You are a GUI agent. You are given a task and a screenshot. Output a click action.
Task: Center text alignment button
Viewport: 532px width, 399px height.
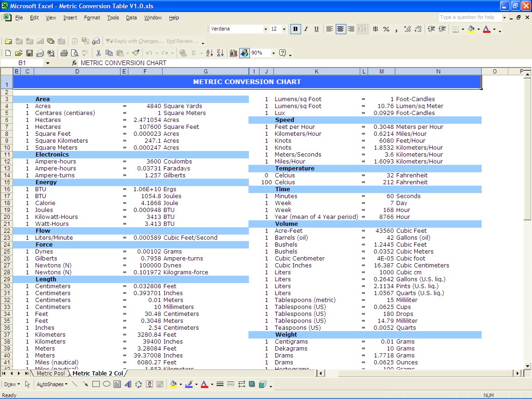[x=340, y=29]
